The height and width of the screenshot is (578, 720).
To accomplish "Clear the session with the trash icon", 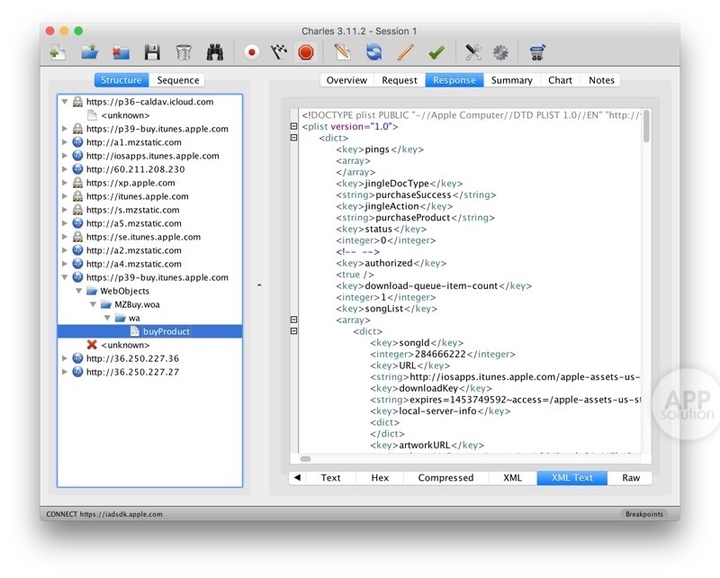I will (183, 52).
